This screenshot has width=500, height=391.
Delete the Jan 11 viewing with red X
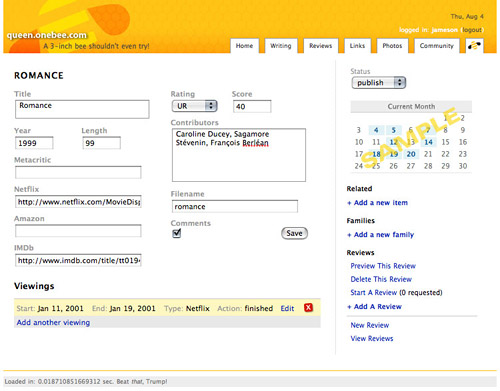(308, 308)
